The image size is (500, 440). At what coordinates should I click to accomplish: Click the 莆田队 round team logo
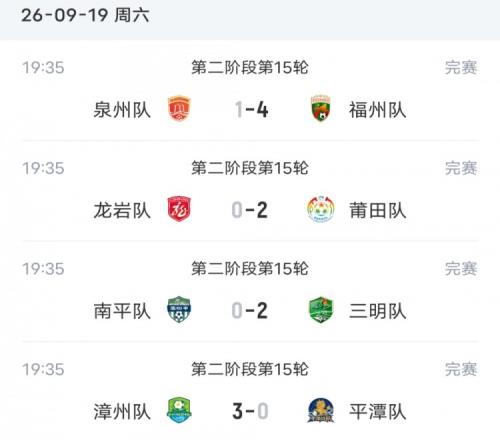tap(321, 209)
